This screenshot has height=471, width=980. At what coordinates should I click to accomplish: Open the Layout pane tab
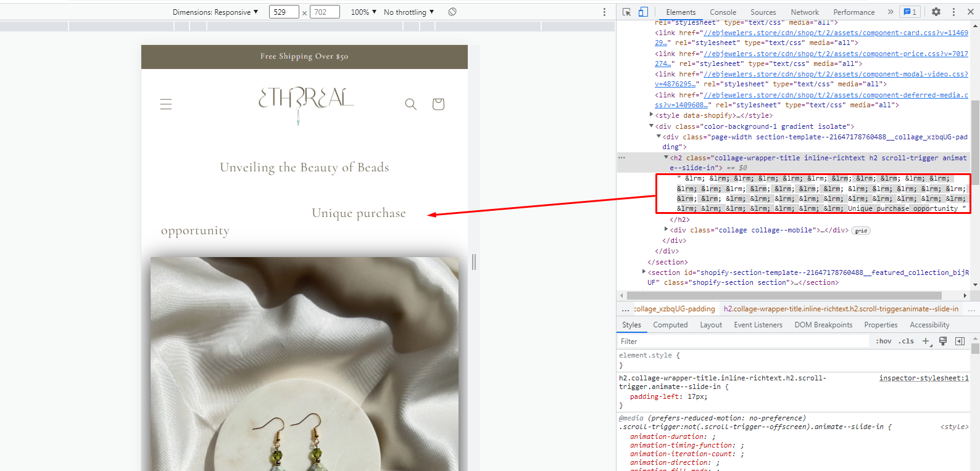[711, 325]
